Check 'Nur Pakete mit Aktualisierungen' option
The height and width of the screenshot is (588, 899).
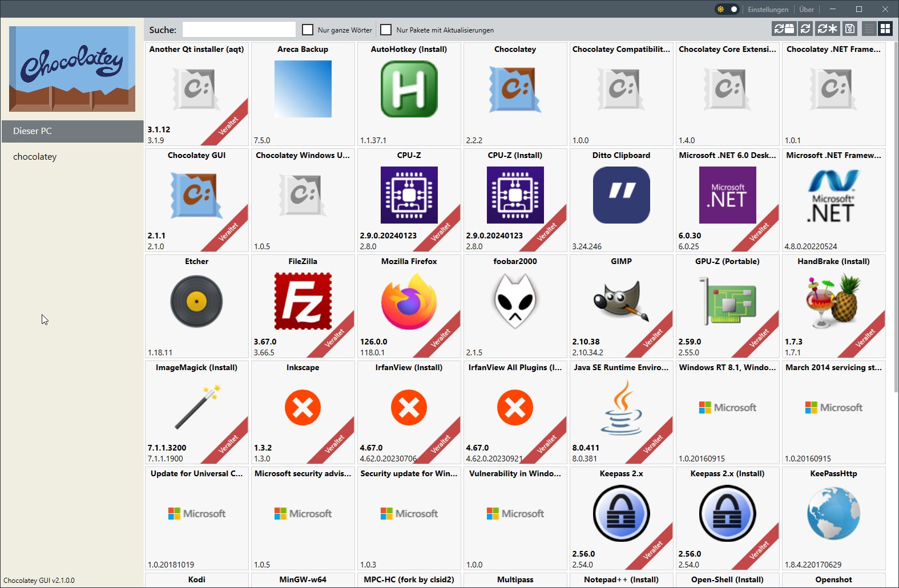point(386,30)
